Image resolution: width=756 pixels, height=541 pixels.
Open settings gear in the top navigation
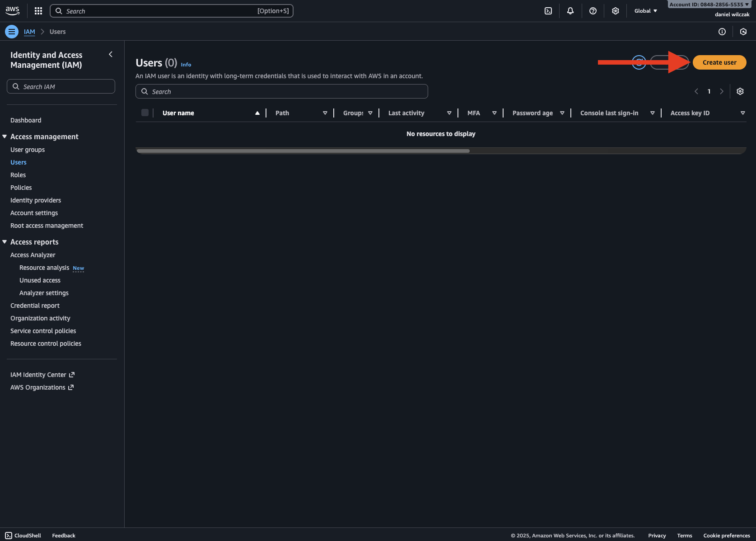615,11
